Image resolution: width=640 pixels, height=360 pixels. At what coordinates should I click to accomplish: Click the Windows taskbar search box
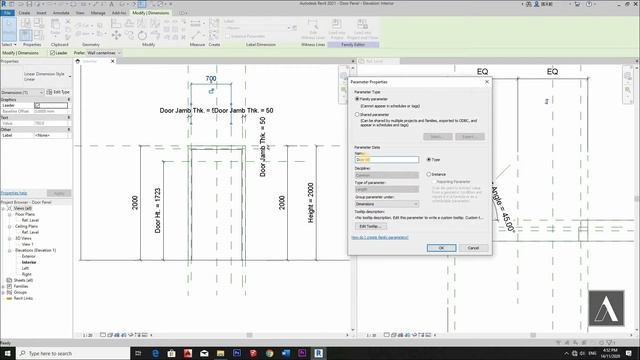[73, 353]
